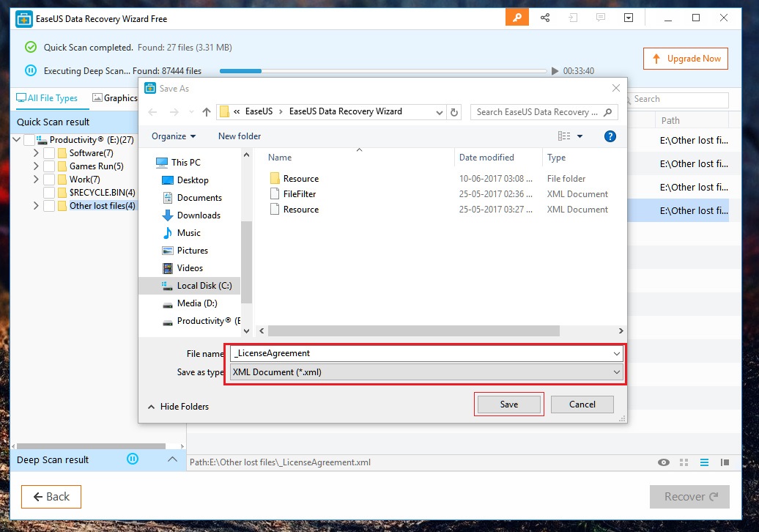The image size is (759, 532).
Task: Expand the Software(7) tree node
Action: pyautogui.click(x=36, y=153)
